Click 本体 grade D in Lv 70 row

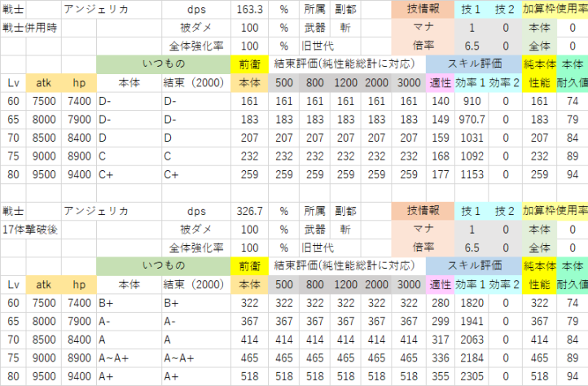point(129,138)
